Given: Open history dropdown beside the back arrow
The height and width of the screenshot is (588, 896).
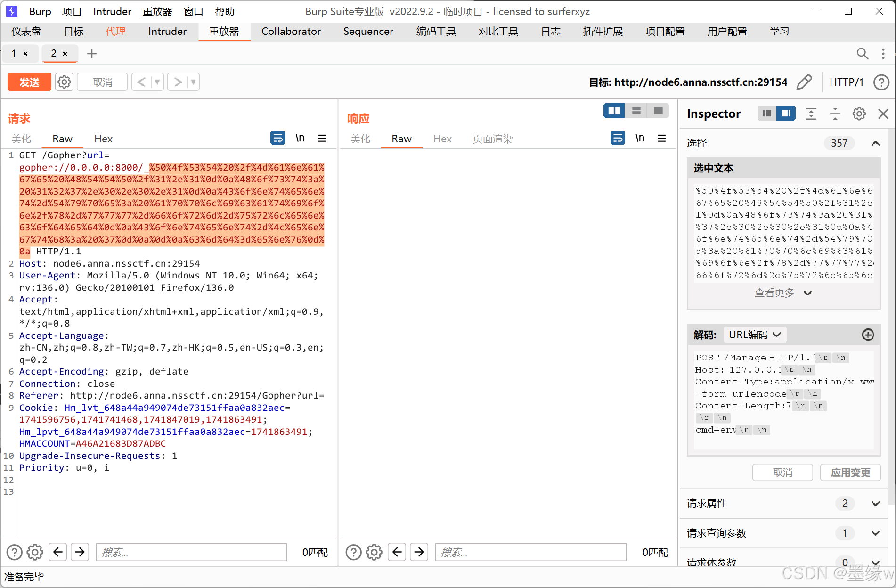Looking at the screenshot, I should click(x=157, y=82).
